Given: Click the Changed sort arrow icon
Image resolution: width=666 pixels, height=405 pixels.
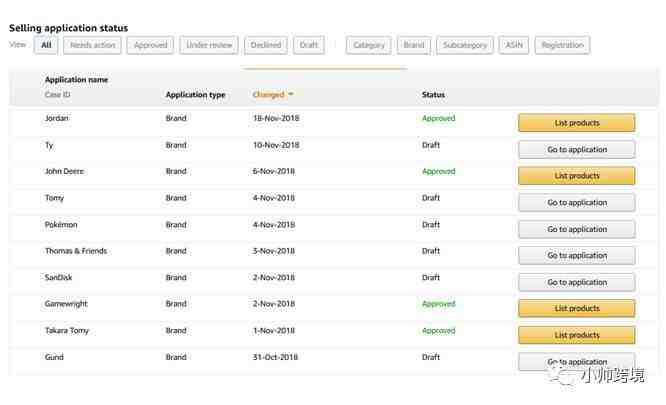Looking at the screenshot, I should pos(291,94).
